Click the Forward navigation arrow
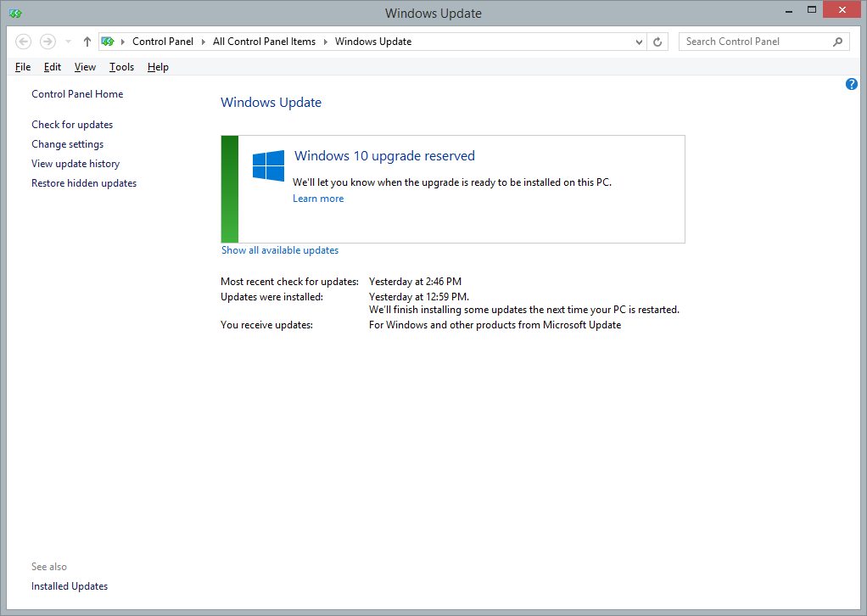The width and height of the screenshot is (867, 616). pos(48,42)
